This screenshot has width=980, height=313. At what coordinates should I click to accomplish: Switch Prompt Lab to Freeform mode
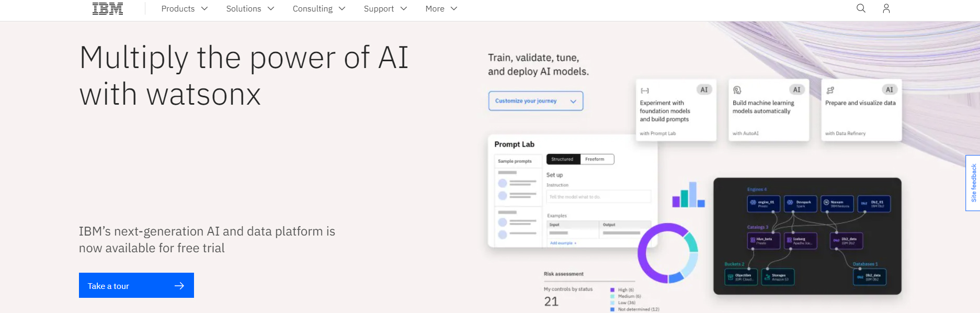coord(596,159)
